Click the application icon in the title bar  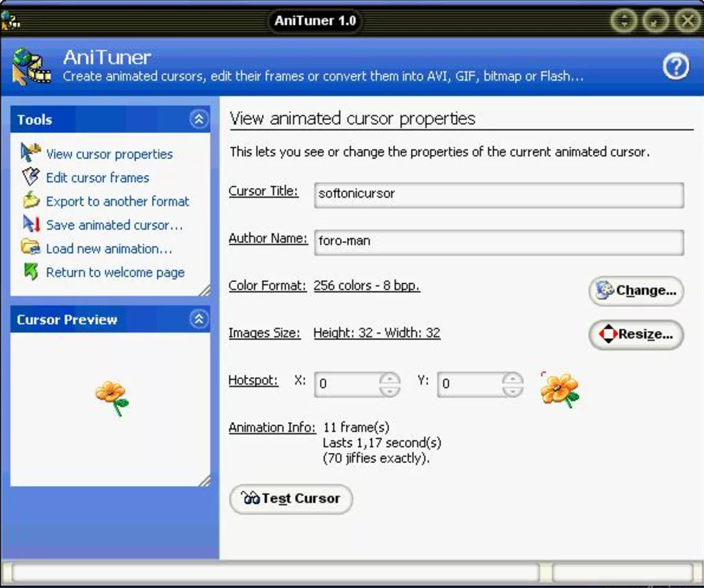[10, 19]
